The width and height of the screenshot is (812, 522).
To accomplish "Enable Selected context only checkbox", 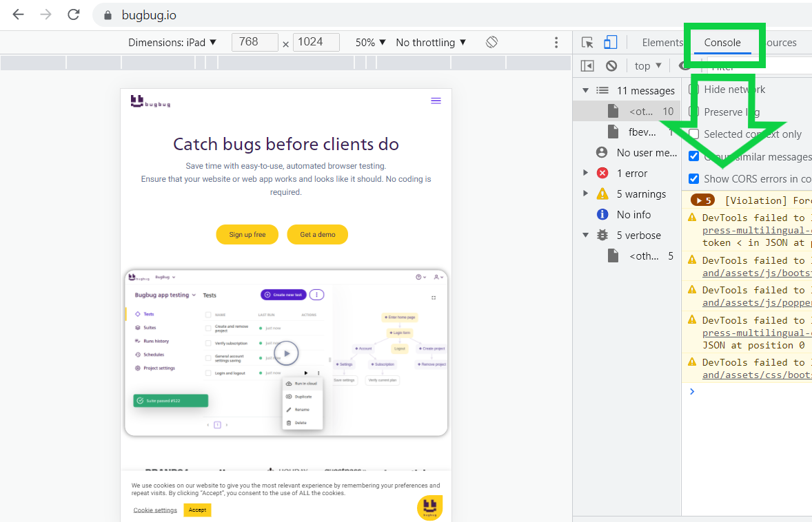I will 694,134.
